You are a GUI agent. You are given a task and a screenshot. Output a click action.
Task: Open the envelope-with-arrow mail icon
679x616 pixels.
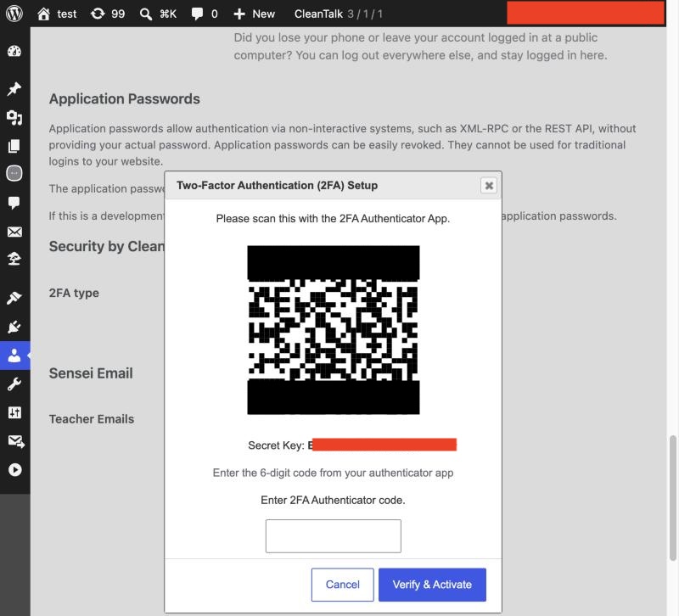pyautogui.click(x=15, y=441)
